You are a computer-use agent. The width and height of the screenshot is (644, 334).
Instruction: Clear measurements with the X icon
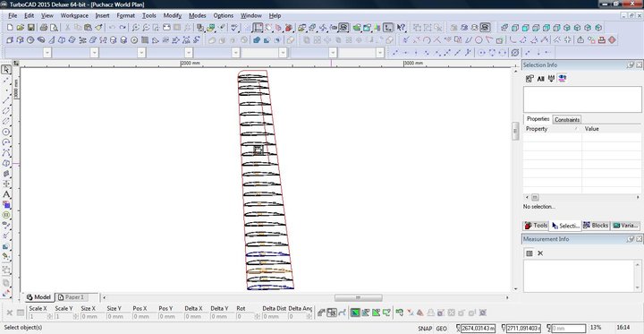point(540,253)
